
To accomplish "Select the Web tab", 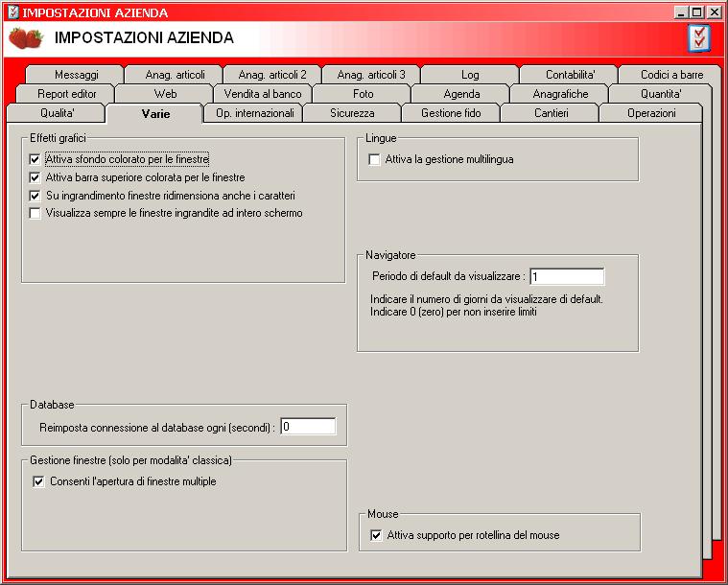I will [164, 94].
